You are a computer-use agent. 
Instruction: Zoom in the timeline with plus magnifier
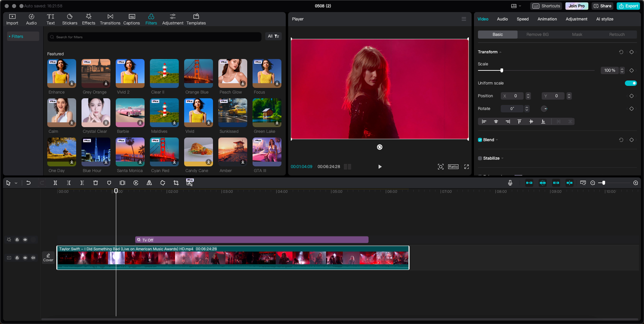point(635,183)
